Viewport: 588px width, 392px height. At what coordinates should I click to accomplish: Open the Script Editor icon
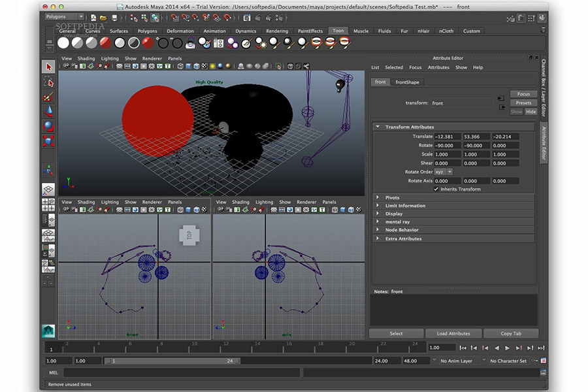(543, 372)
